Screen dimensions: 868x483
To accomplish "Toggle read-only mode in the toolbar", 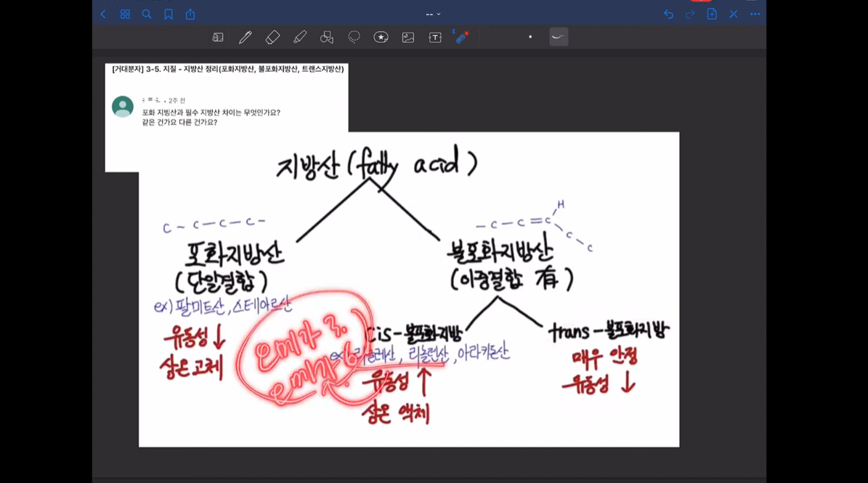I will coord(218,36).
